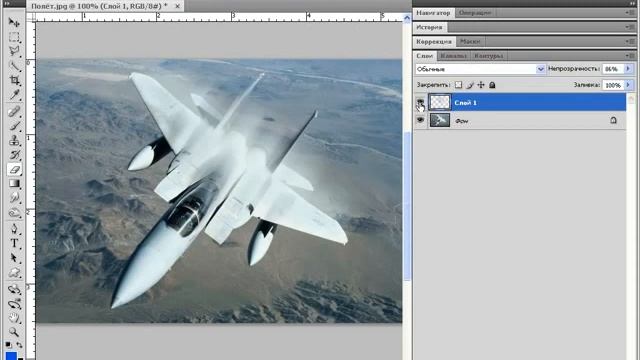This screenshot has width=640, height=360.
Task: Select the Фон layer name
Action: pos(461,121)
